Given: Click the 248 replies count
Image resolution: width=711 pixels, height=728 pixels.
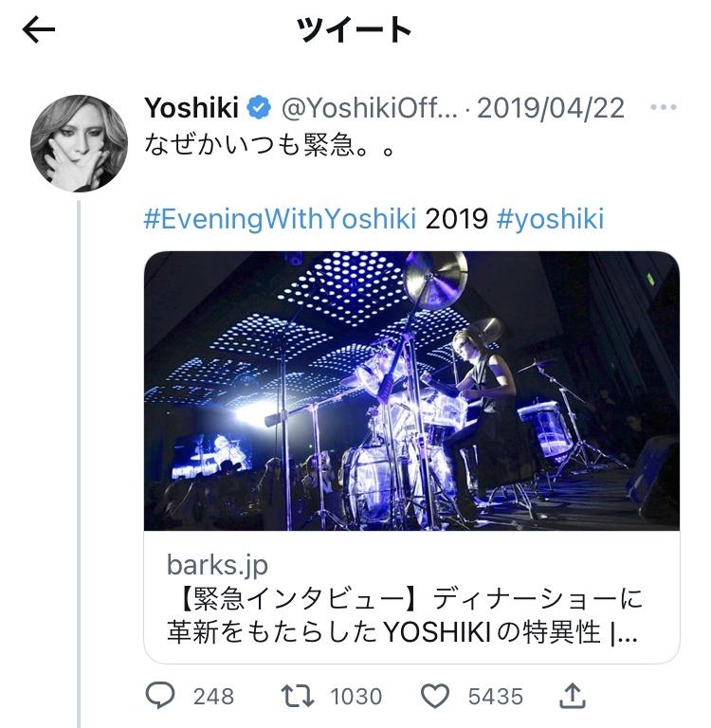Looking at the screenshot, I should [x=213, y=697].
